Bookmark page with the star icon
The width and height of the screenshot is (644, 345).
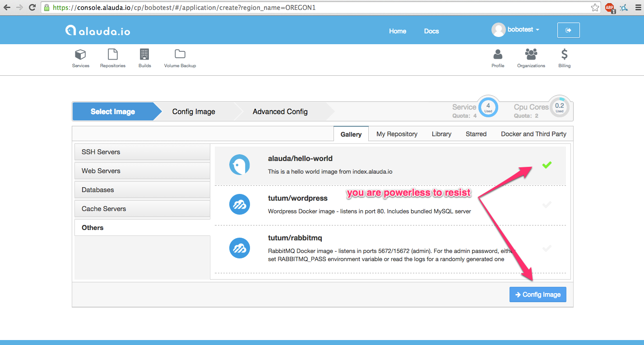pos(595,8)
